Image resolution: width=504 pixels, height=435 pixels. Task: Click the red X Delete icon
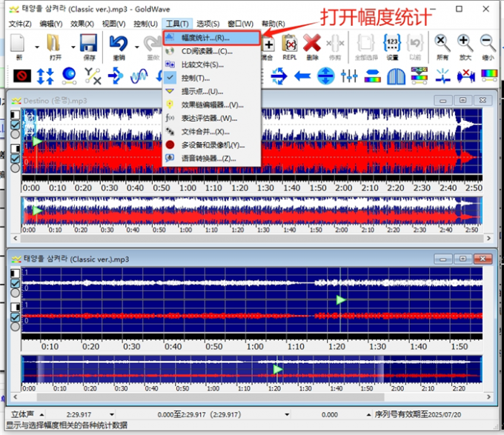pyautogui.click(x=312, y=43)
